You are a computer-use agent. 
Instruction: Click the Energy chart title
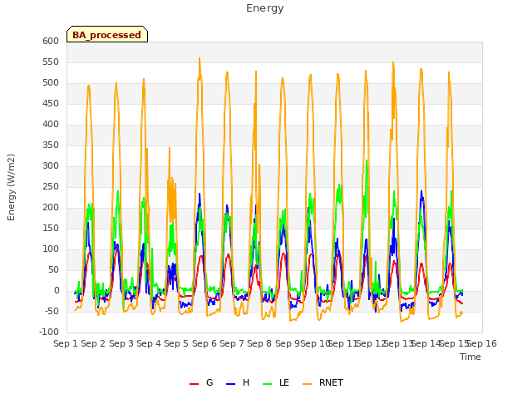[265, 8]
